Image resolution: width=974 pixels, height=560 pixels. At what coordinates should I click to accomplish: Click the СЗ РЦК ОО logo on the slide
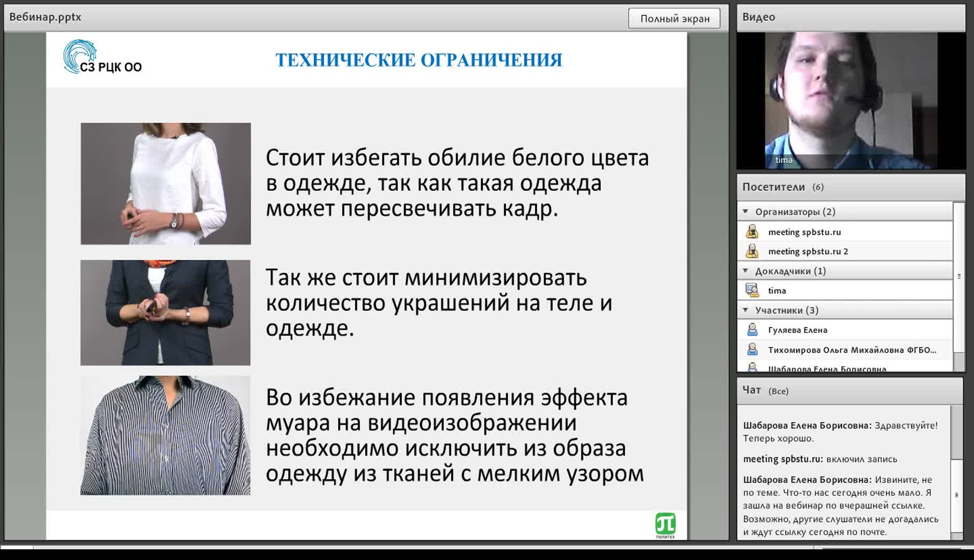coord(102,57)
